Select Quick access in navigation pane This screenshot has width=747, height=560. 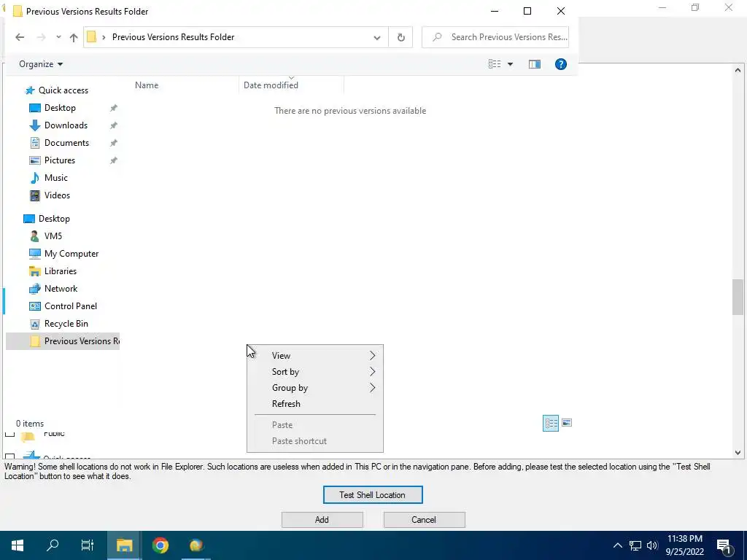point(63,90)
